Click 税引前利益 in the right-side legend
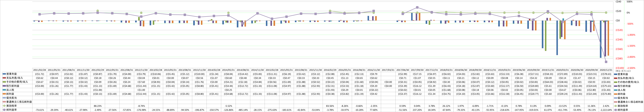The height and width of the screenshot is (112, 644). click(624, 86)
